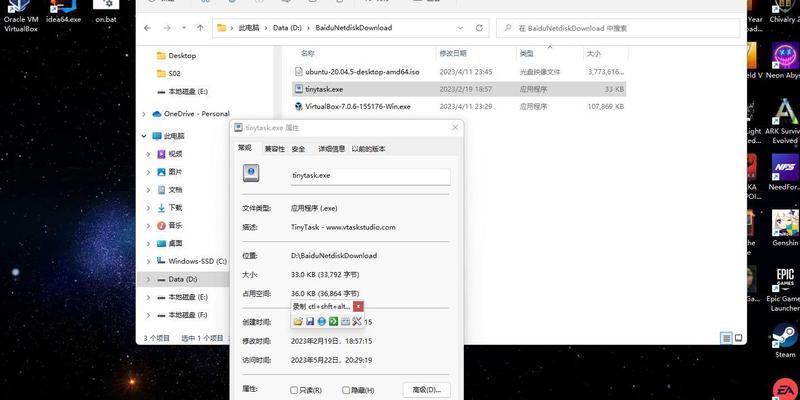Switch Explorer to details view
The height and width of the screenshot is (400, 800).
pos(726,338)
